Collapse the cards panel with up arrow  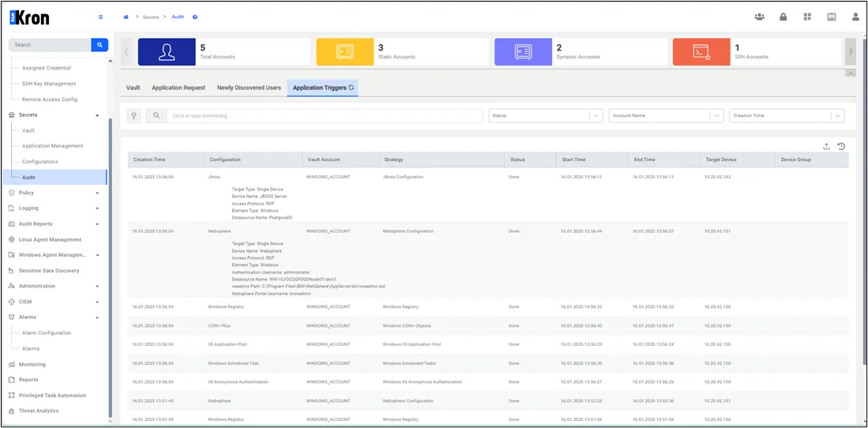[x=851, y=73]
